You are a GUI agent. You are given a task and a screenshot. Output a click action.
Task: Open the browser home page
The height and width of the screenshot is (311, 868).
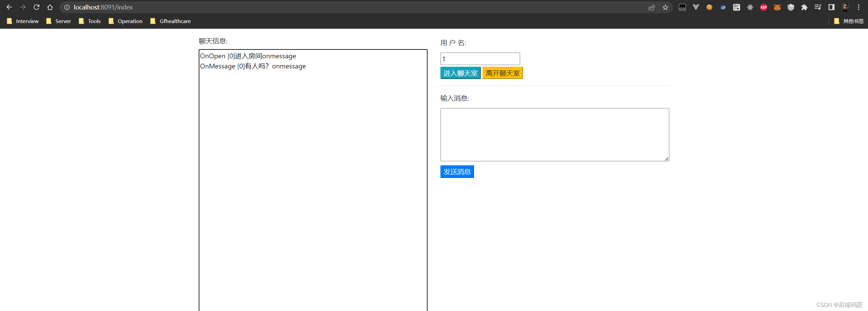tap(50, 7)
